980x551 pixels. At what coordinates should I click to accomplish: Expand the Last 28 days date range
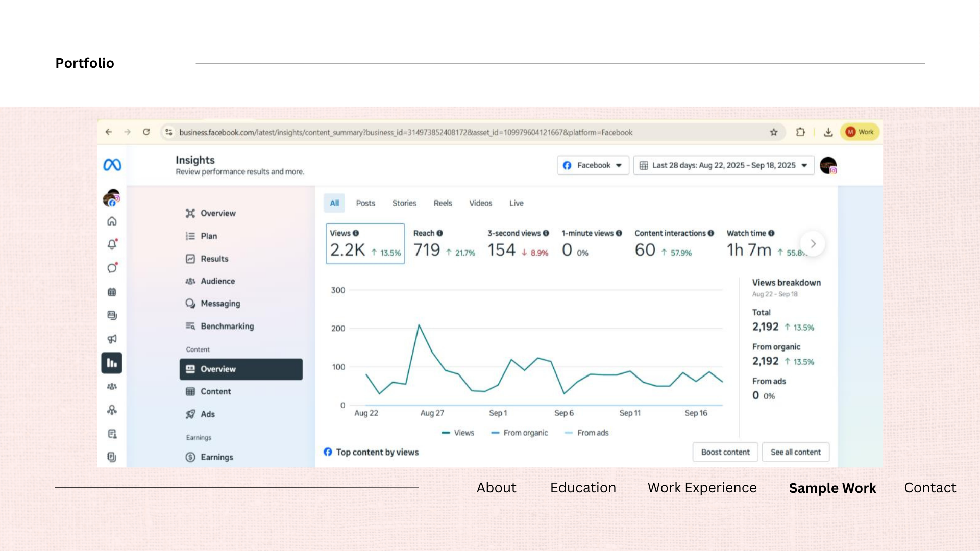click(723, 165)
